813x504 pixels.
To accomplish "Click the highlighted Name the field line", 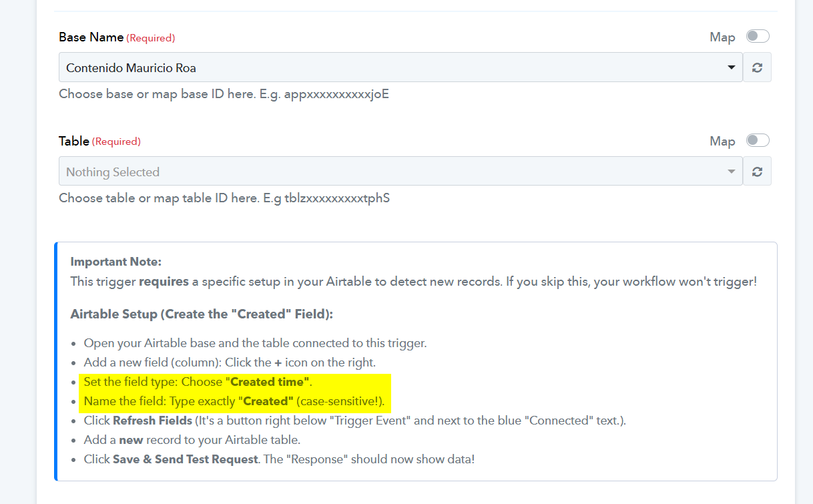I will [x=234, y=401].
